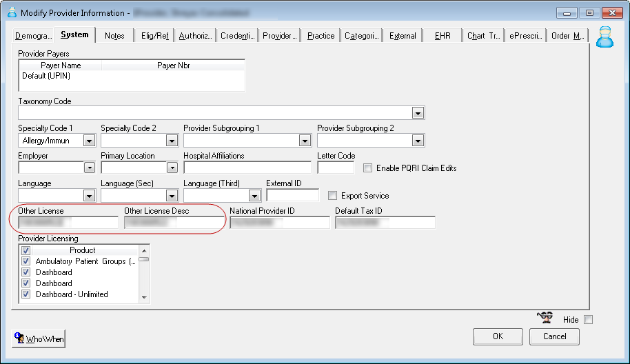This screenshot has width=630, height=364.
Task: Confirm changes with OK button
Action: point(498,336)
